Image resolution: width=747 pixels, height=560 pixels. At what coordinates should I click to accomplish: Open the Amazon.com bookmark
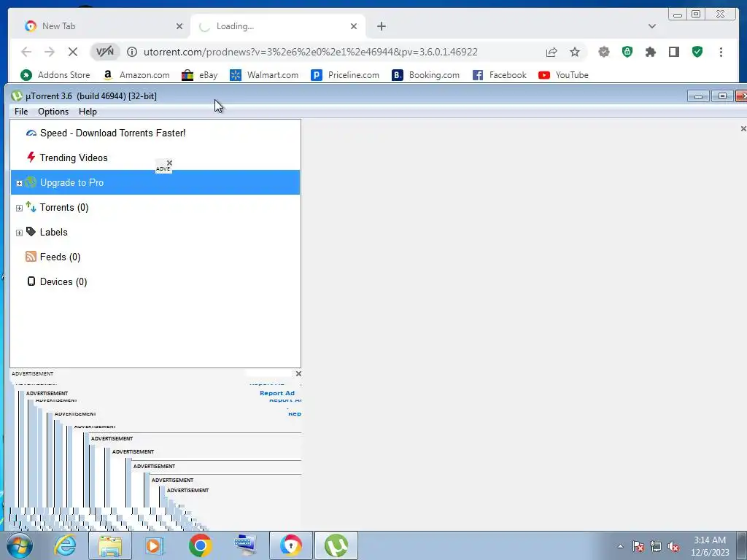coord(136,75)
